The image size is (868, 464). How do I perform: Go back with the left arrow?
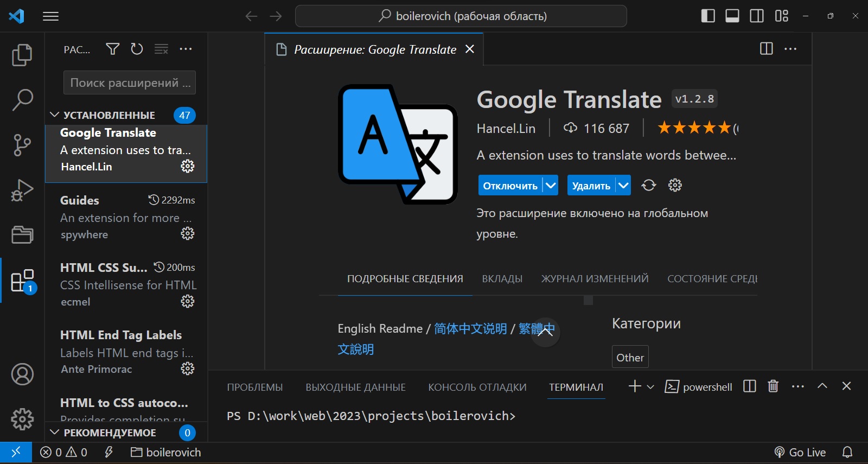pos(251,16)
